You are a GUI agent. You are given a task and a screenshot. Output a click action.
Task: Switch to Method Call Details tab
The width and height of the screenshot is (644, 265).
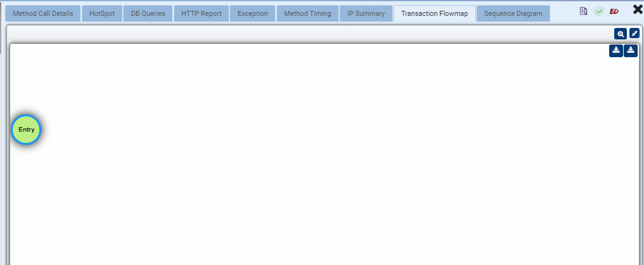pyautogui.click(x=43, y=13)
